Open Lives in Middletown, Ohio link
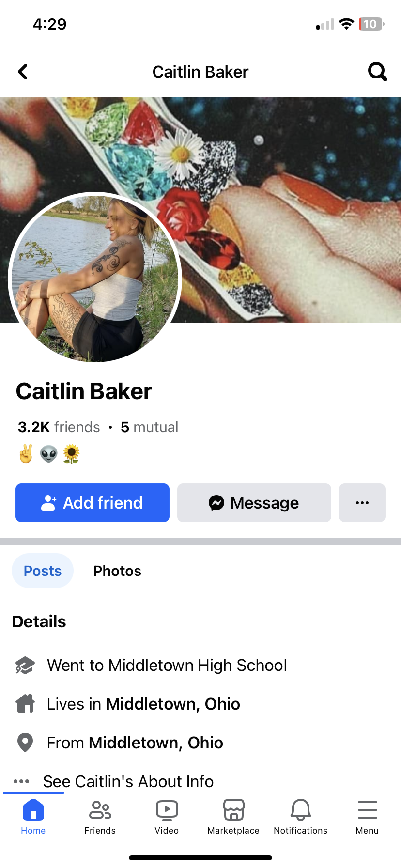This screenshot has height=868, width=401. 143,704
